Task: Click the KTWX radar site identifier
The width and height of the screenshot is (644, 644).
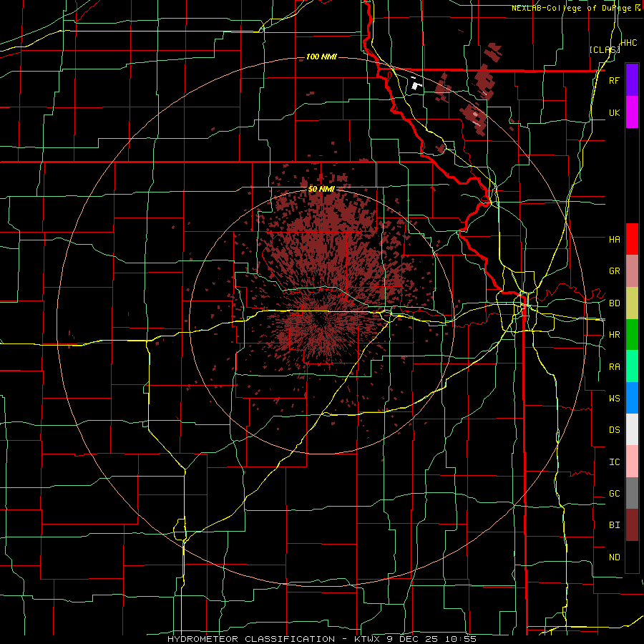Action: coord(366,639)
